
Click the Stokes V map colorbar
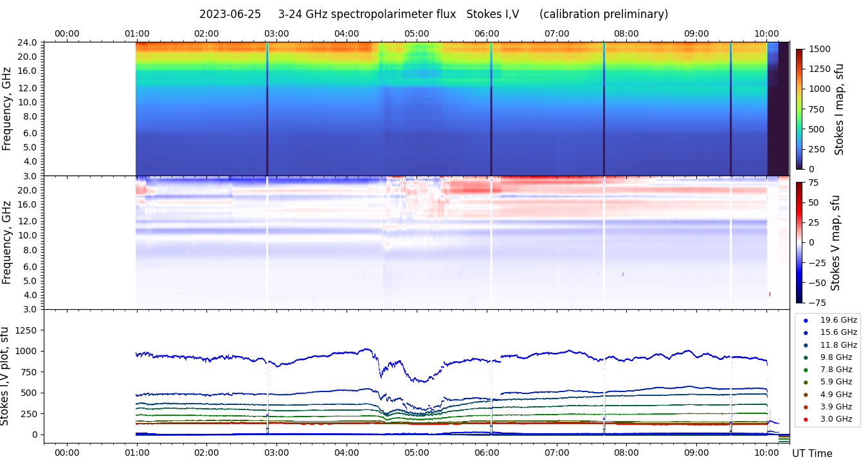tap(799, 242)
